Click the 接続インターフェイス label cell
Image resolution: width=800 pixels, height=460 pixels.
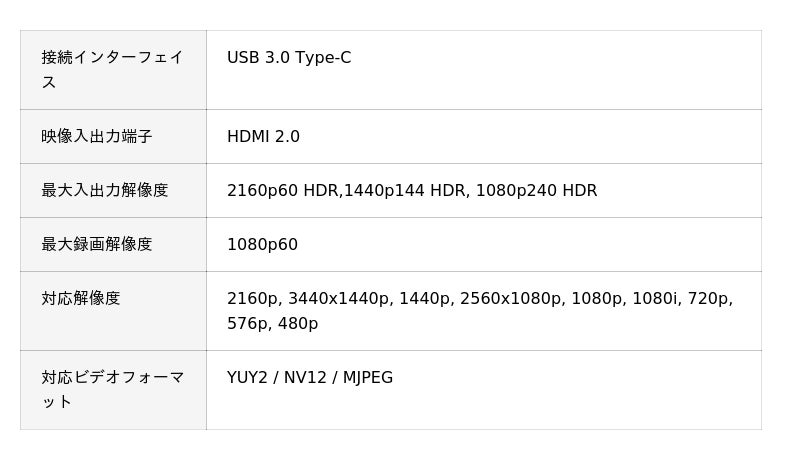[112, 70]
